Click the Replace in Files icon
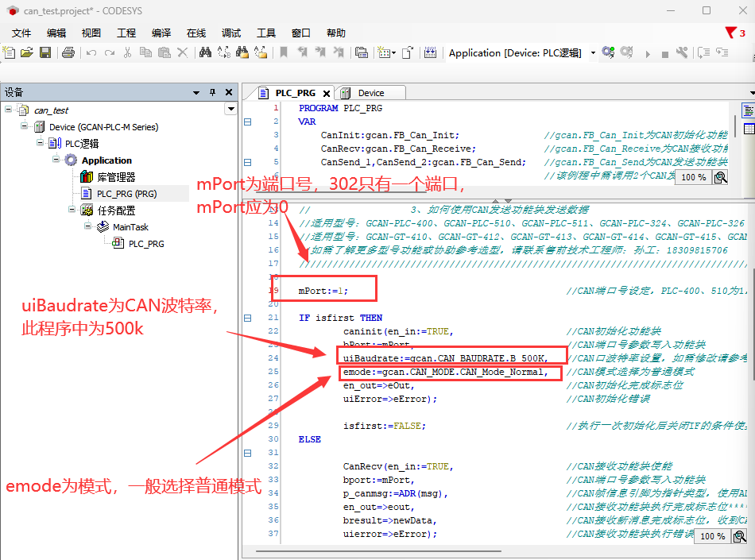Viewport: 755px width, 560px height. click(x=261, y=52)
